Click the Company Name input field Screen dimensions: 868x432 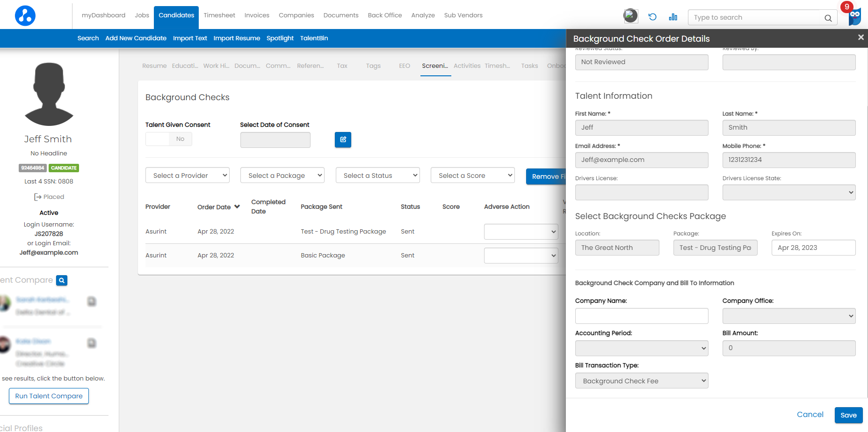[x=642, y=316]
